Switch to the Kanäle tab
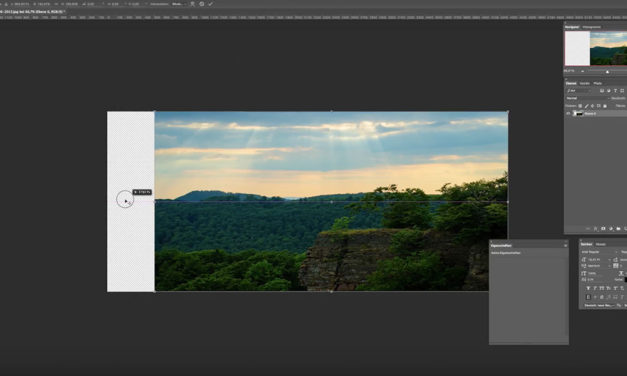The image size is (627, 376). (585, 83)
